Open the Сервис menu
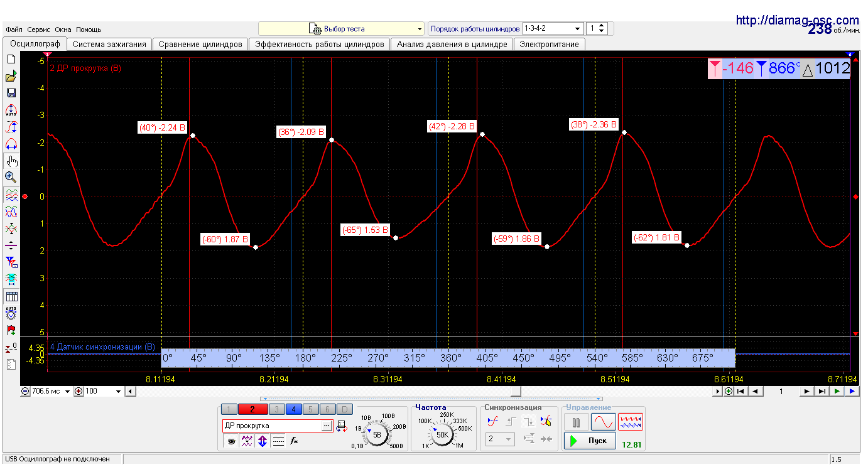This screenshot has height=467, width=868. (39, 30)
